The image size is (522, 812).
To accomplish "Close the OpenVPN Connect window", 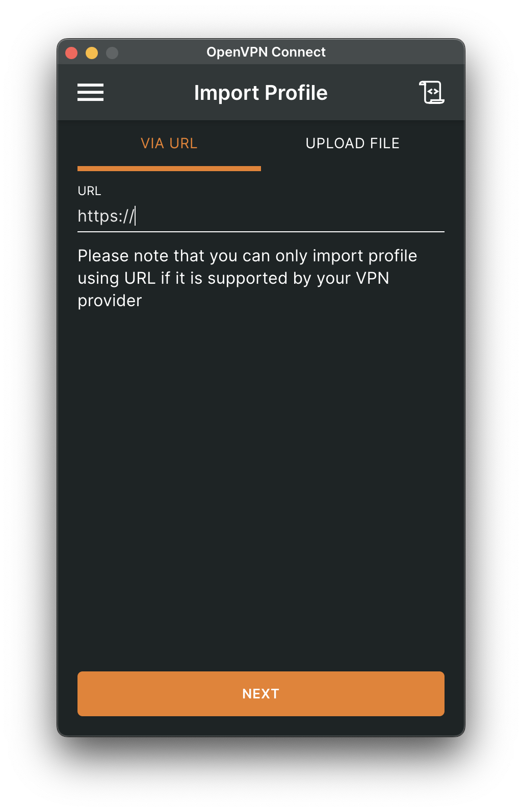I will [x=71, y=53].
